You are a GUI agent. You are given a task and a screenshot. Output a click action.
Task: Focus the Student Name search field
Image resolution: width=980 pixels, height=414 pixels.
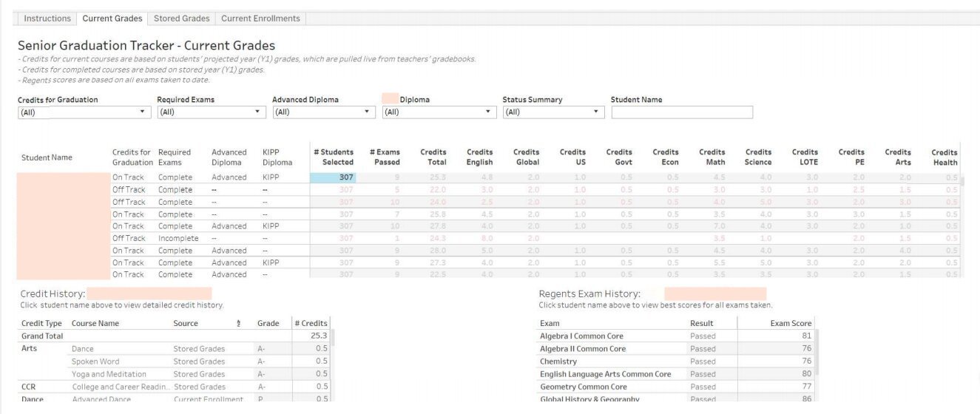(x=682, y=112)
